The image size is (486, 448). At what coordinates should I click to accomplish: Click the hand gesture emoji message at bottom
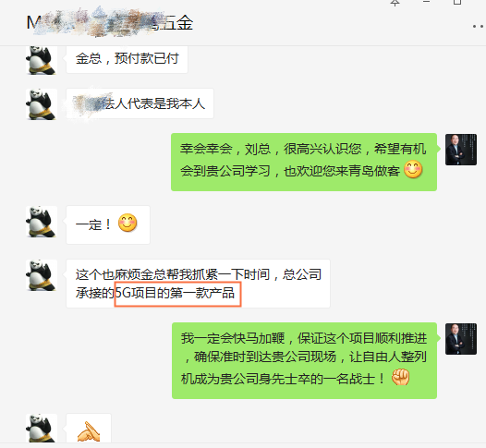tap(89, 429)
